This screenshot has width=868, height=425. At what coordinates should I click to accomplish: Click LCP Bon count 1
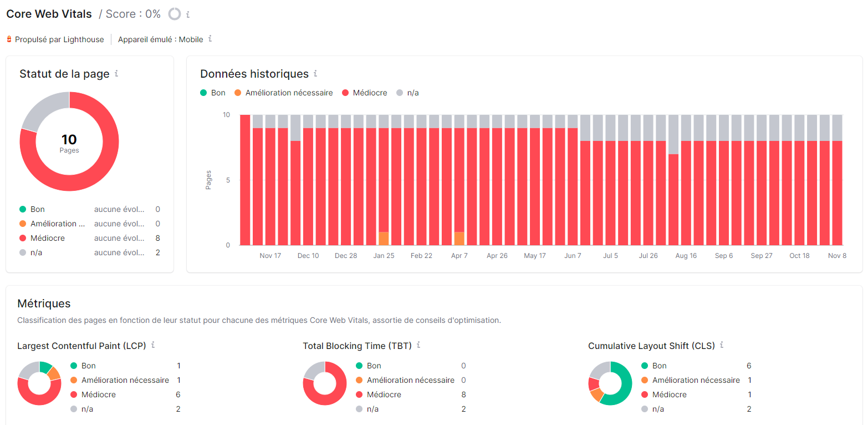pyautogui.click(x=178, y=366)
